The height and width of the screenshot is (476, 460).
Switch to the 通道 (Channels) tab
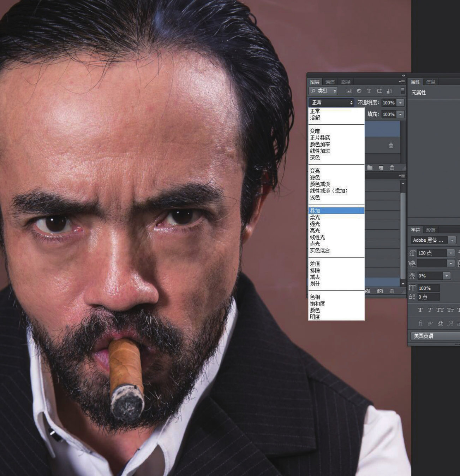tap(330, 82)
